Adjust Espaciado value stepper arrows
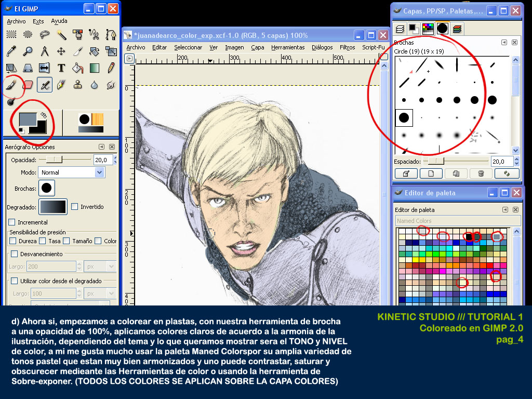This screenshot has width=532, height=399. pyautogui.click(x=516, y=161)
